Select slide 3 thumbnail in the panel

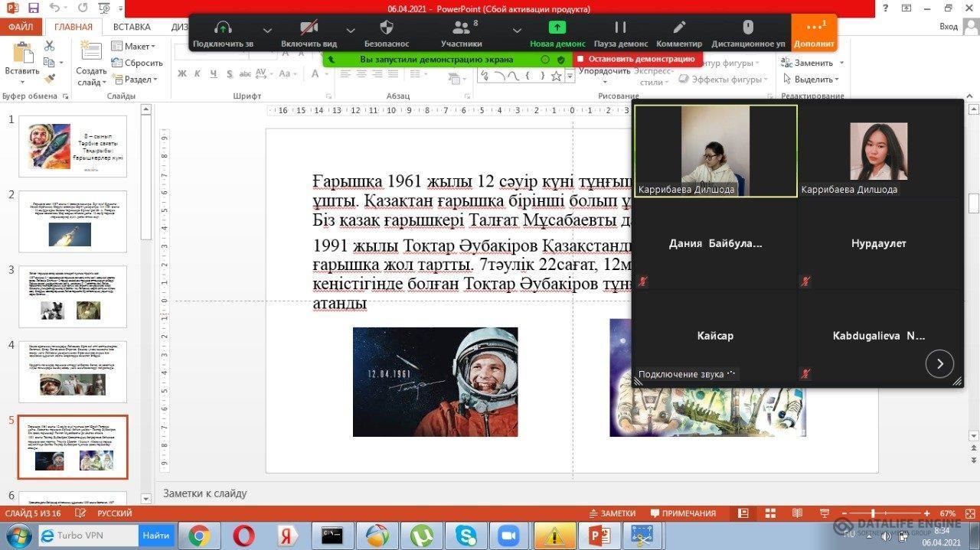pos(73,296)
